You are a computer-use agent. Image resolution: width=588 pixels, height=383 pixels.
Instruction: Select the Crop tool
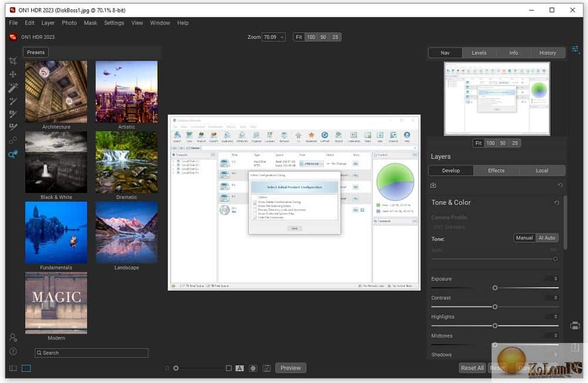(13, 61)
